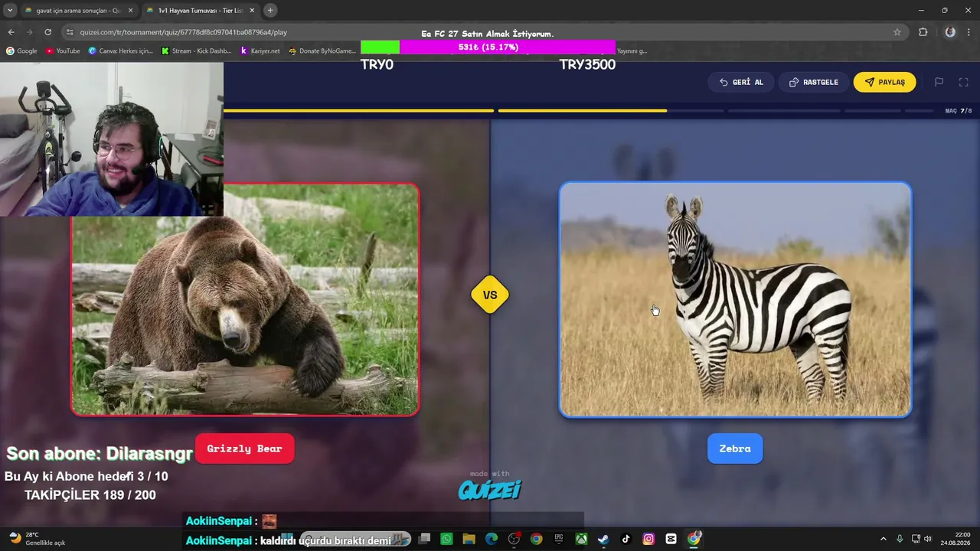Open the Xbox app from the taskbar

click(581, 539)
